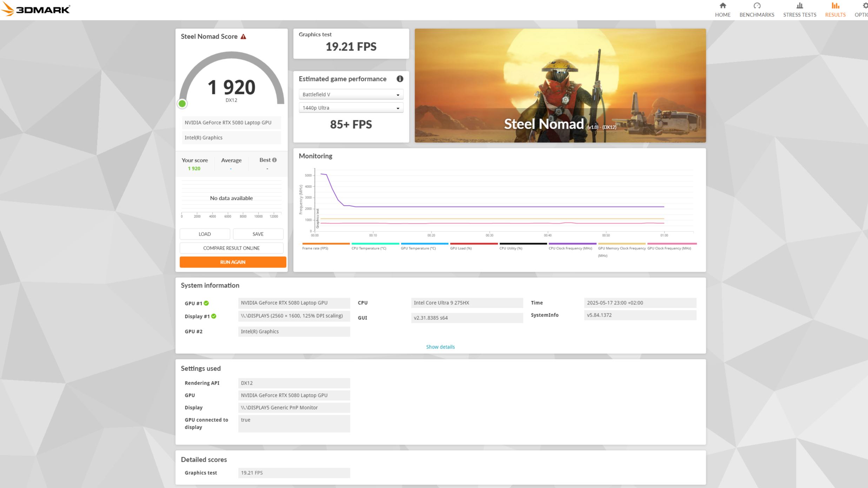Click the 85+ FPS estimate
The width and height of the screenshot is (868, 488).
(351, 124)
